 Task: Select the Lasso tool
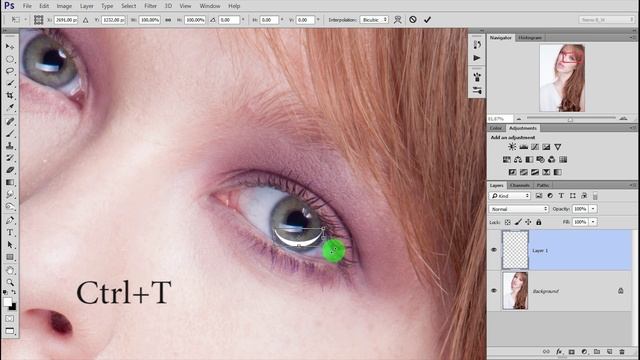point(10,71)
